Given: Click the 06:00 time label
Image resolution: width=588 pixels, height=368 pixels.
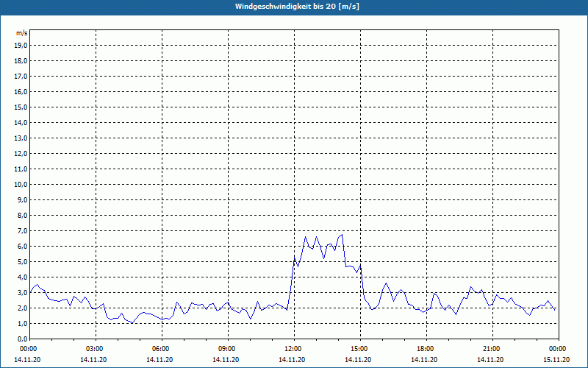Looking at the screenshot, I should 162,349.
